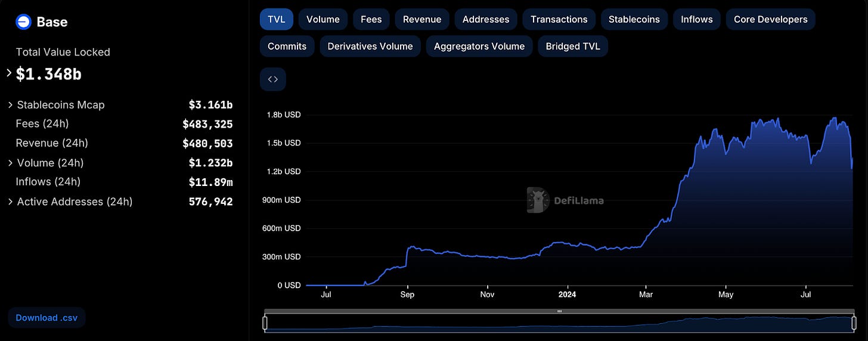
Task: Toggle the Fees chart metric
Action: click(x=371, y=19)
